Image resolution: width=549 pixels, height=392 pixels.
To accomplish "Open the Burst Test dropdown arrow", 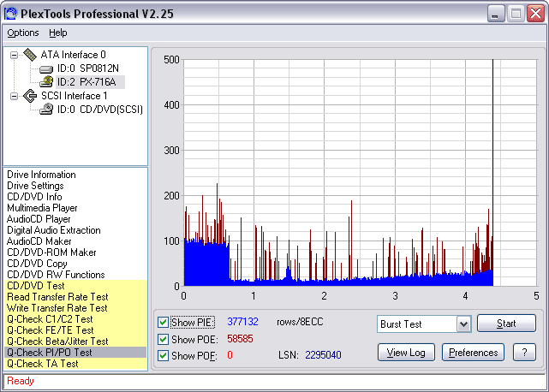I will tap(463, 324).
